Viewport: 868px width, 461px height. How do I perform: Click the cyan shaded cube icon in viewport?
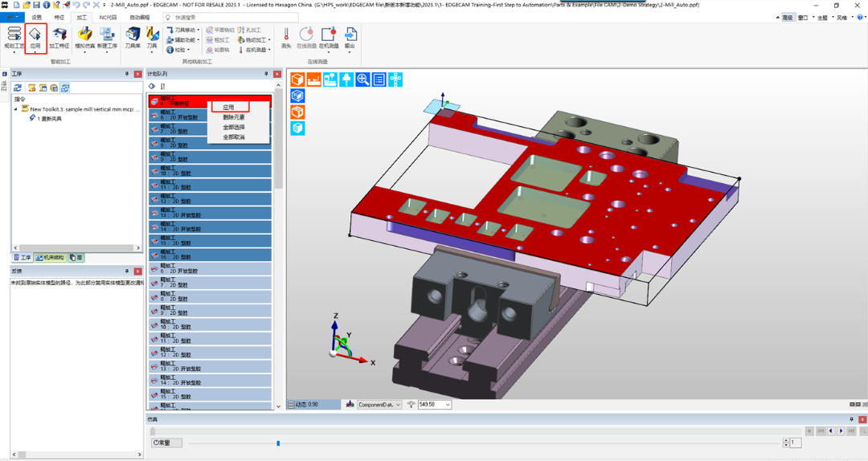[x=297, y=129]
